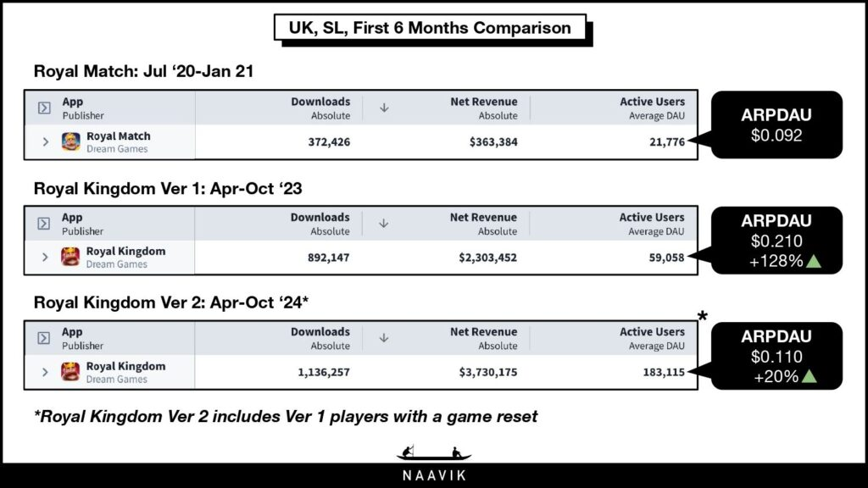Click the Royal Match app icon
The image size is (868, 488).
pyautogui.click(x=71, y=142)
